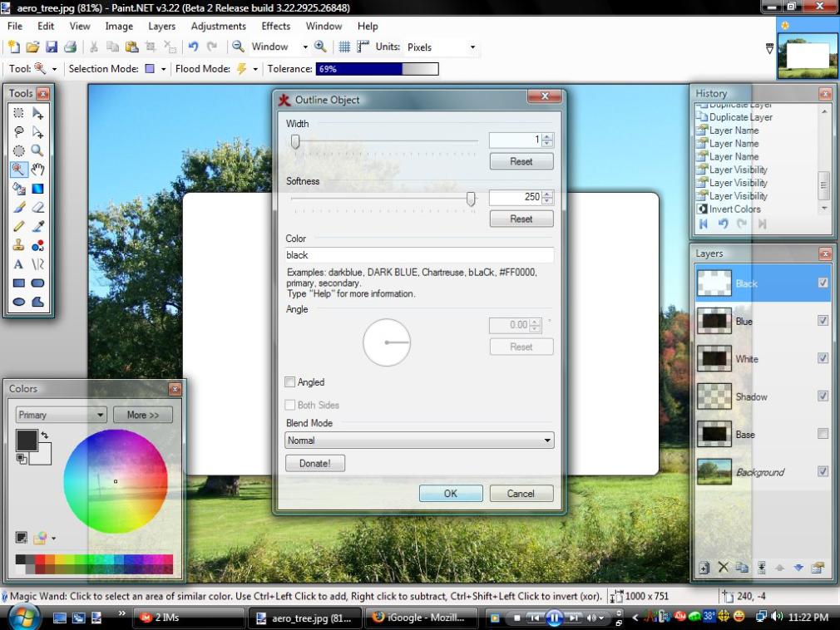Choose the Paint Bucket tool
The image size is (840, 630).
pyautogui.click(x=18, y=189)
